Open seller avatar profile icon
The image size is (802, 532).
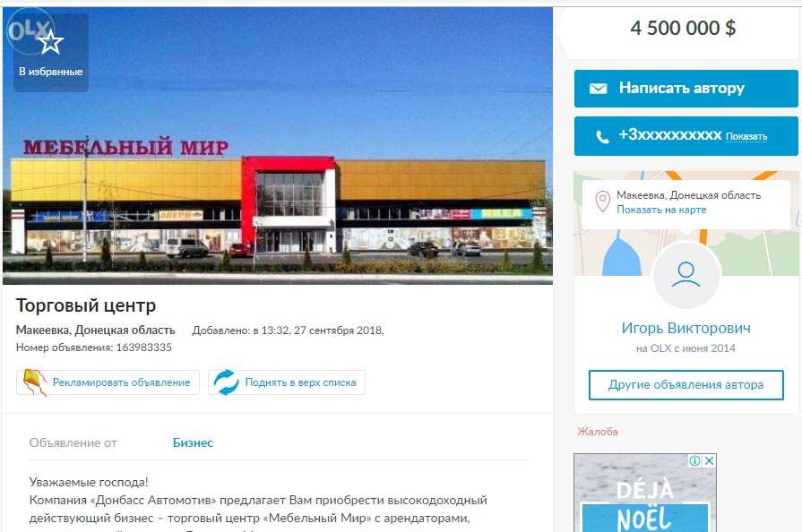tap(686, 276)
